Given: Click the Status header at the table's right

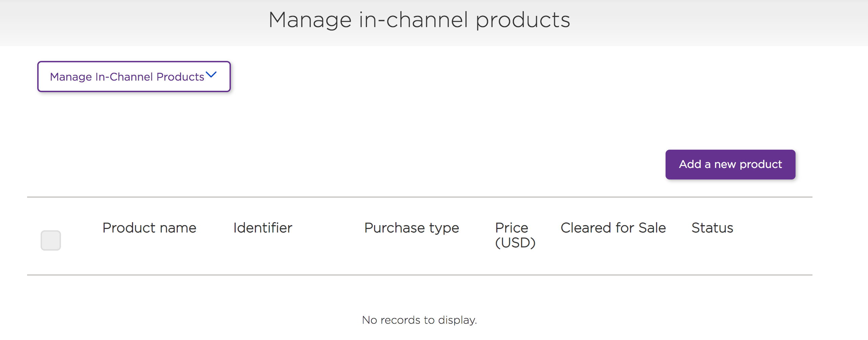Looking at the screenshot, I should pos(712,228).
